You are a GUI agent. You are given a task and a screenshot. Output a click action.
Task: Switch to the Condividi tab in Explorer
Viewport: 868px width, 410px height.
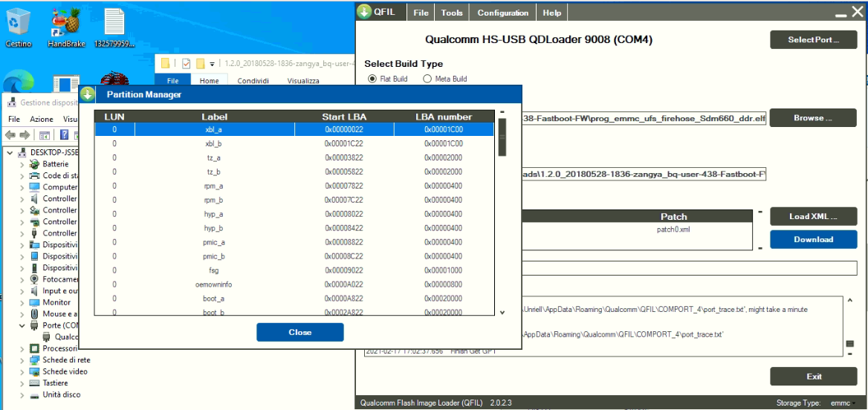click(x=253, y=81)
